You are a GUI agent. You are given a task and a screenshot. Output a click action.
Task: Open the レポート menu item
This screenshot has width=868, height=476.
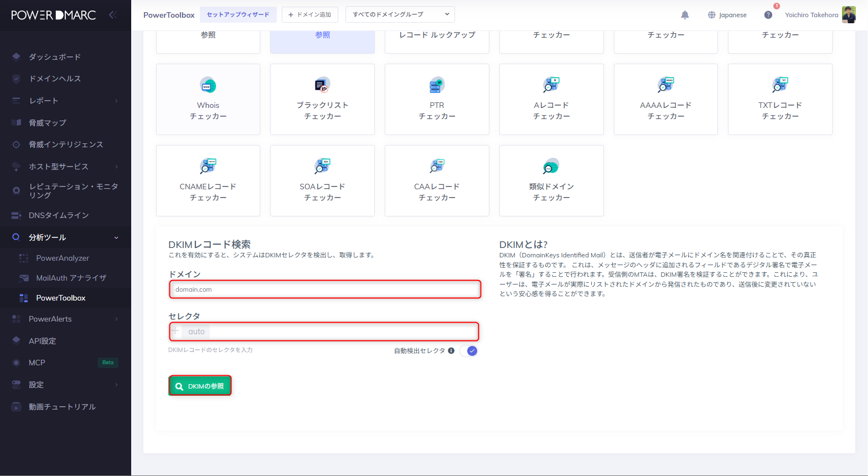pos(44,101)
